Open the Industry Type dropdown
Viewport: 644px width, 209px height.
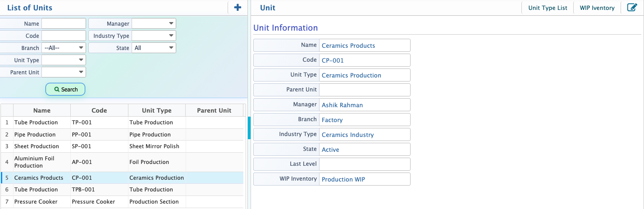tap(154, 36)
